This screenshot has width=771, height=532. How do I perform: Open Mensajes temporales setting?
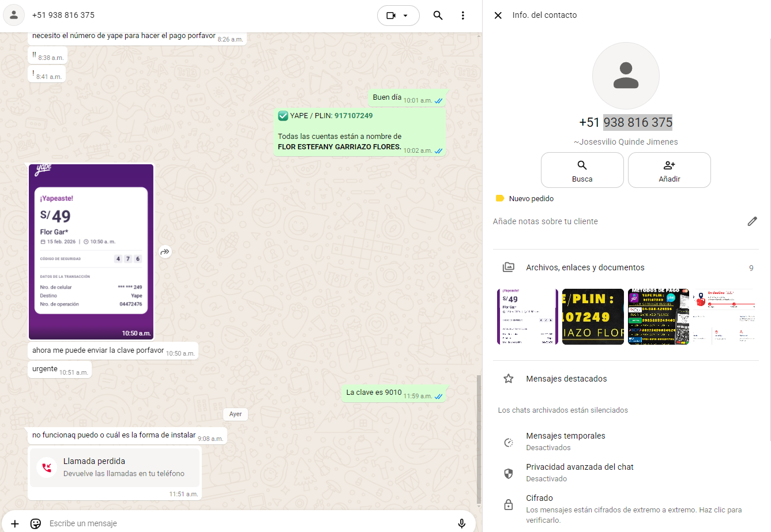pos(565,442)
